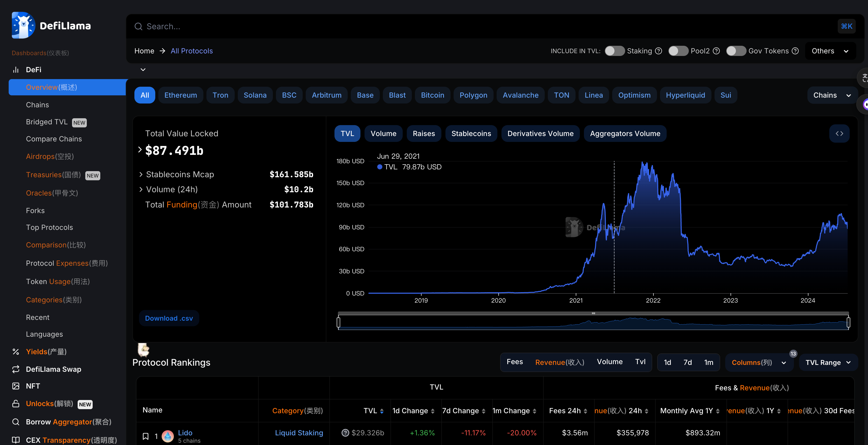Click the DefiLlama Swap arrows icon

pyautogui.click(x=16, y=369)
